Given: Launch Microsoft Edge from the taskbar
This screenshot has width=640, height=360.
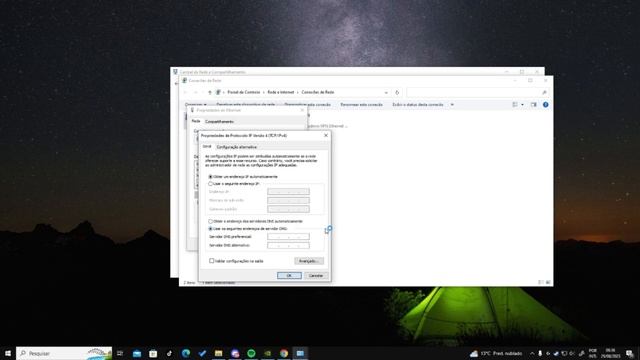Looking at the screenshot, I should click(x=186, y=353).
